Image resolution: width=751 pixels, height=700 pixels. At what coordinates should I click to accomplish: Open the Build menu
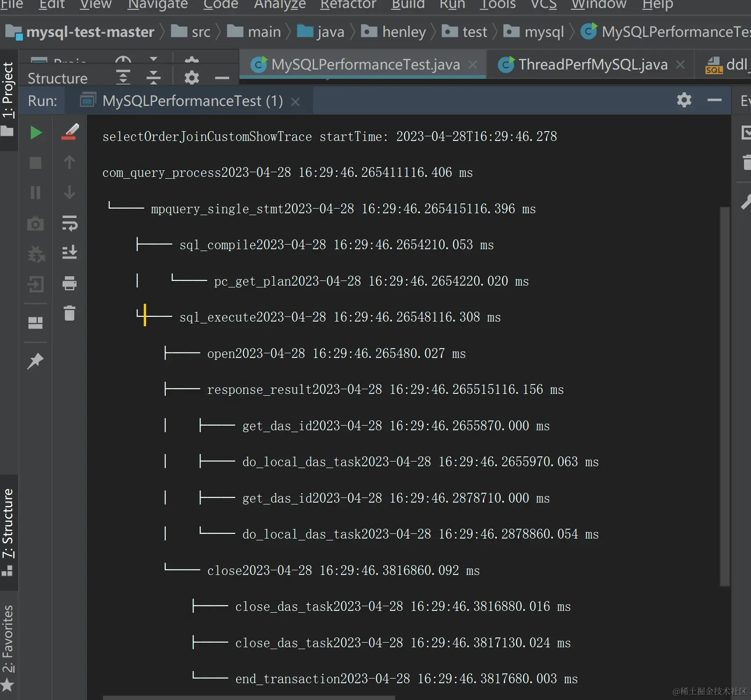click(x=408, y=5)
